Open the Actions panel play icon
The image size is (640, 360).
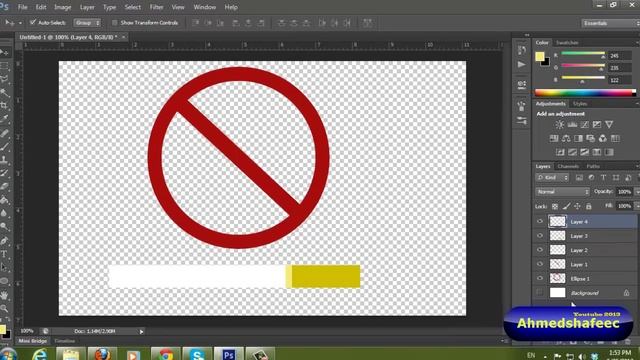tap(522, 64)
